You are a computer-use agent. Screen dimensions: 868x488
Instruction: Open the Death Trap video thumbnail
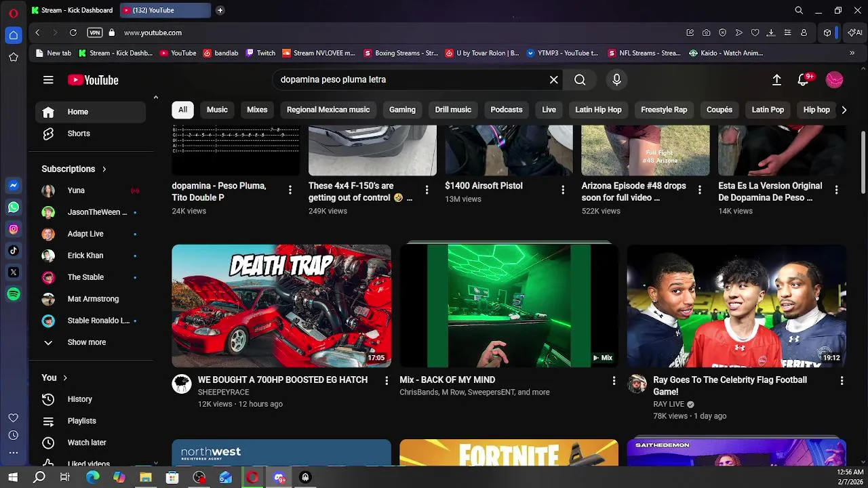coord(281,306)
